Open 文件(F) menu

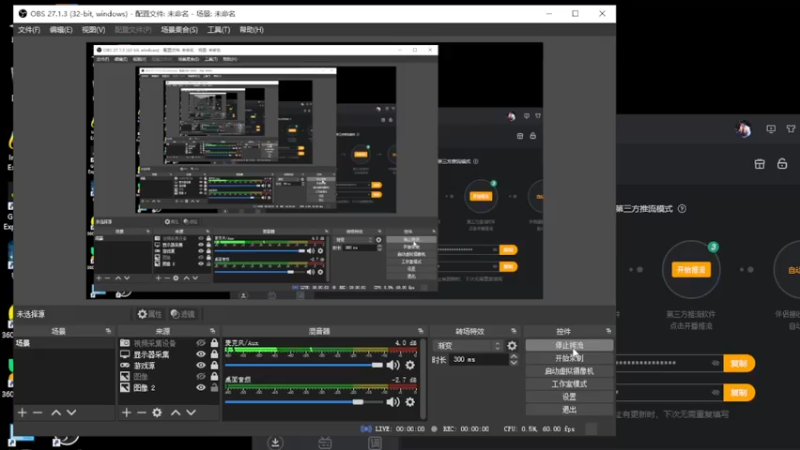[29, 30]
